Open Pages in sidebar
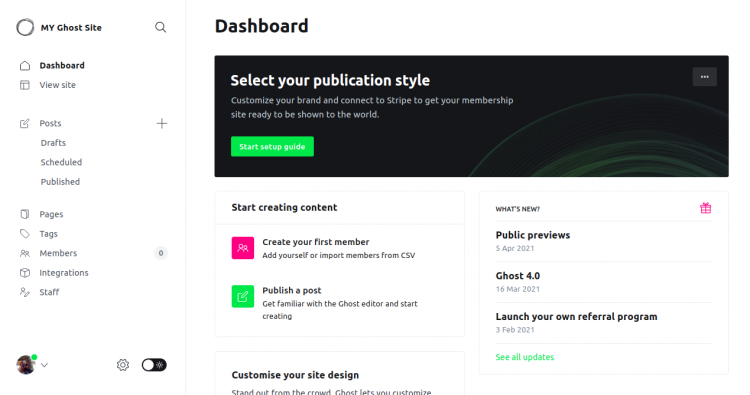Image resolution: width=750 pixels, height=395 pixels. (51, 214)
